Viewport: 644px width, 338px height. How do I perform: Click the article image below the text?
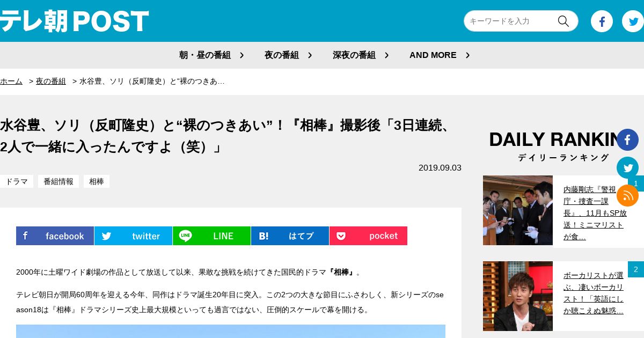tap(231, 331)
